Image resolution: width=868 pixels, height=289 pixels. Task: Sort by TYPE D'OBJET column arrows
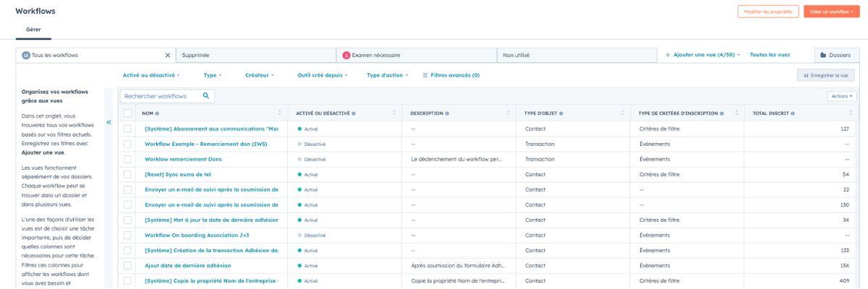pos(622,113)
